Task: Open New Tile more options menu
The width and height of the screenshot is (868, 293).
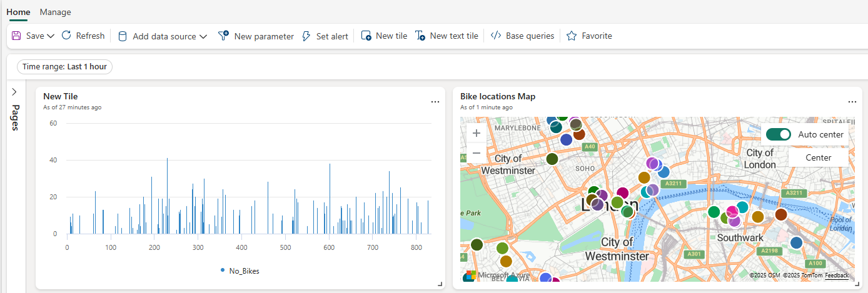Action: pyautogui.click(x=435, y=102)
